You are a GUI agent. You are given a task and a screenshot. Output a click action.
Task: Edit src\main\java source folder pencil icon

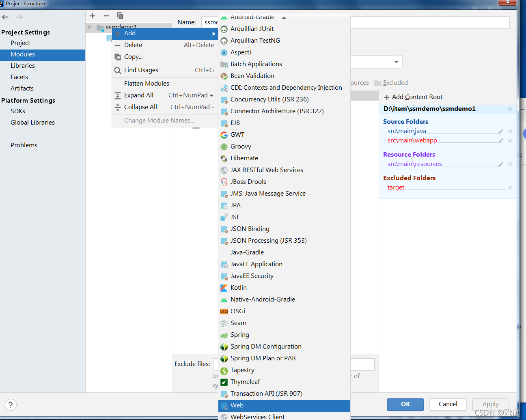(x=501, y=131)
